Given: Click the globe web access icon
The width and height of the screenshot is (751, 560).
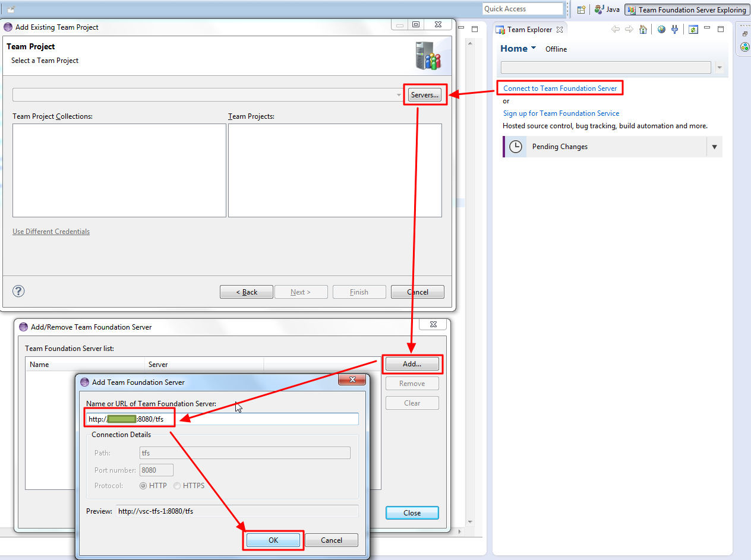Looking at the screenshot, I should coord(661,29).
